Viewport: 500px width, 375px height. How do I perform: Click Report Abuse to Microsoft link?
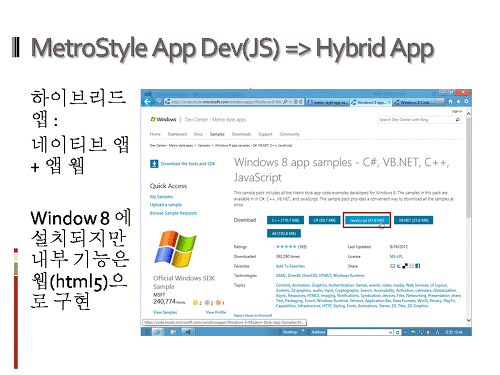[253, 315]
